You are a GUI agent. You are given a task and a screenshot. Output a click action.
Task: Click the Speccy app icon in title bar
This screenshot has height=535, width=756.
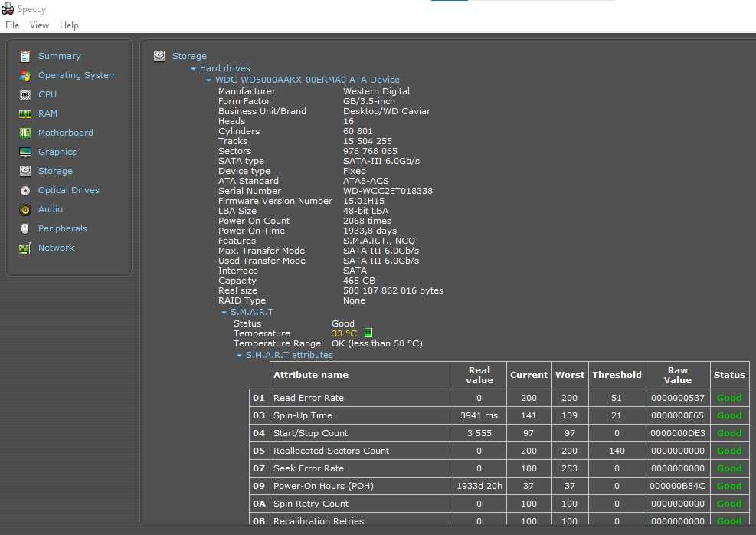pyautogui.click(x=7, y=8)
